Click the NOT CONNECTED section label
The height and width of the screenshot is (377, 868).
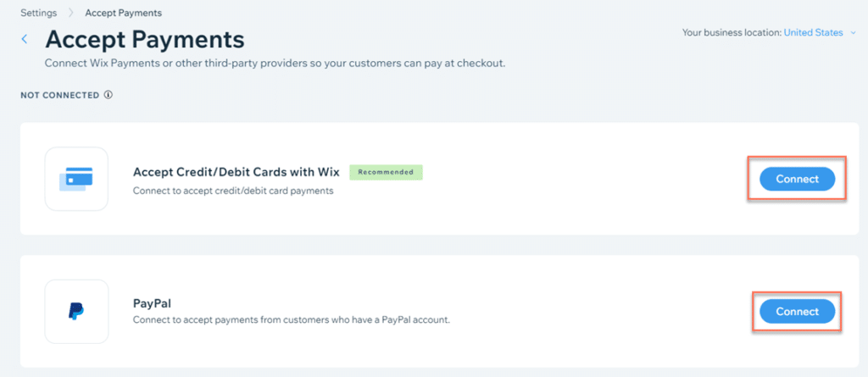(59, 95)
